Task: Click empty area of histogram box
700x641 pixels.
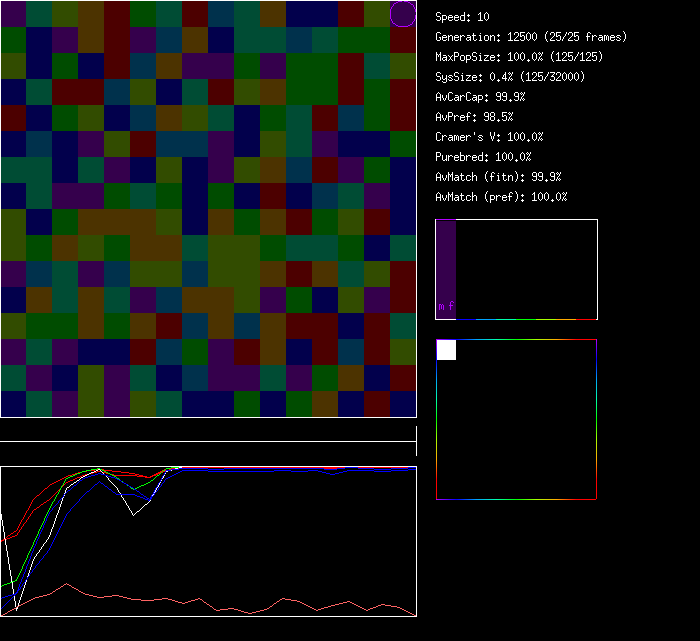Action: click(x=526, y=269)
